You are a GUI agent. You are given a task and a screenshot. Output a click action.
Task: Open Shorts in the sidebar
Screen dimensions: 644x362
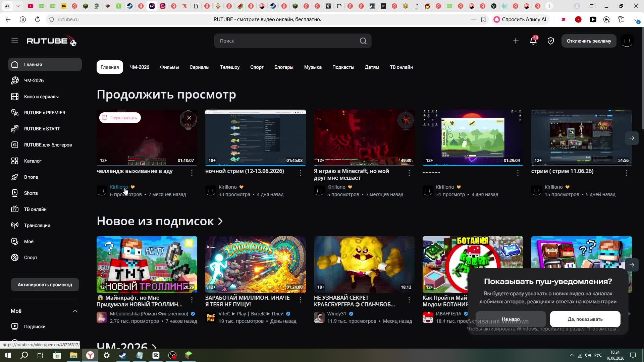tap(45, 193)
